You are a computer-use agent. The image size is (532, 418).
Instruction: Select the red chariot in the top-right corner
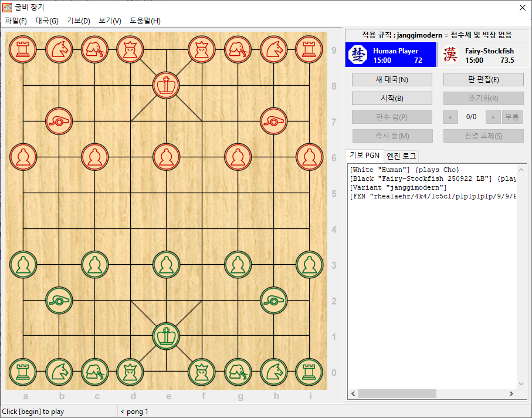tap(309, 49)
